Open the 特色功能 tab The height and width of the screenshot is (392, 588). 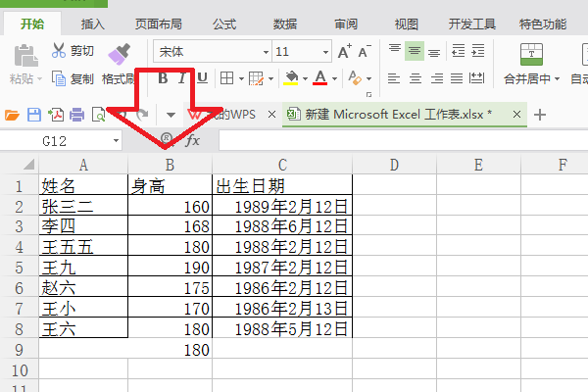click(x=543, y=24)
